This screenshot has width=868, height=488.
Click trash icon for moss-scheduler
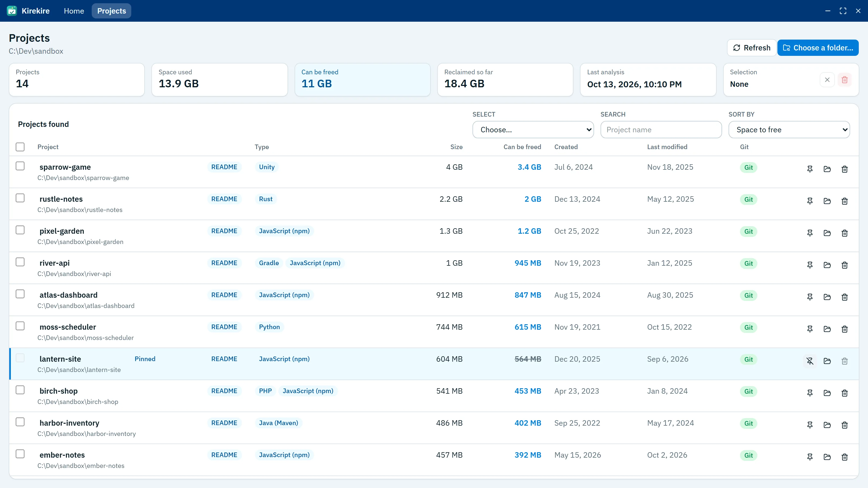[844, 329]
